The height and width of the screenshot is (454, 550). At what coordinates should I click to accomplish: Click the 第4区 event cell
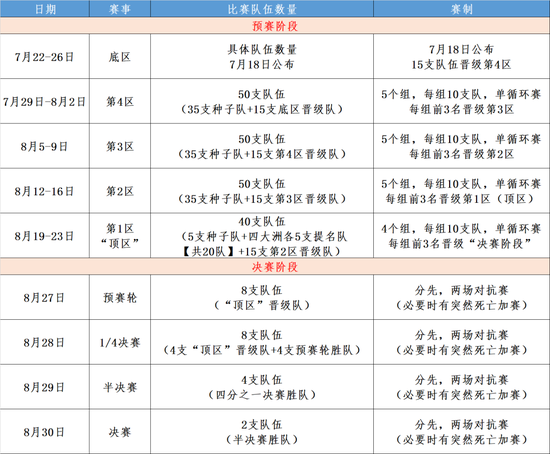120,101
